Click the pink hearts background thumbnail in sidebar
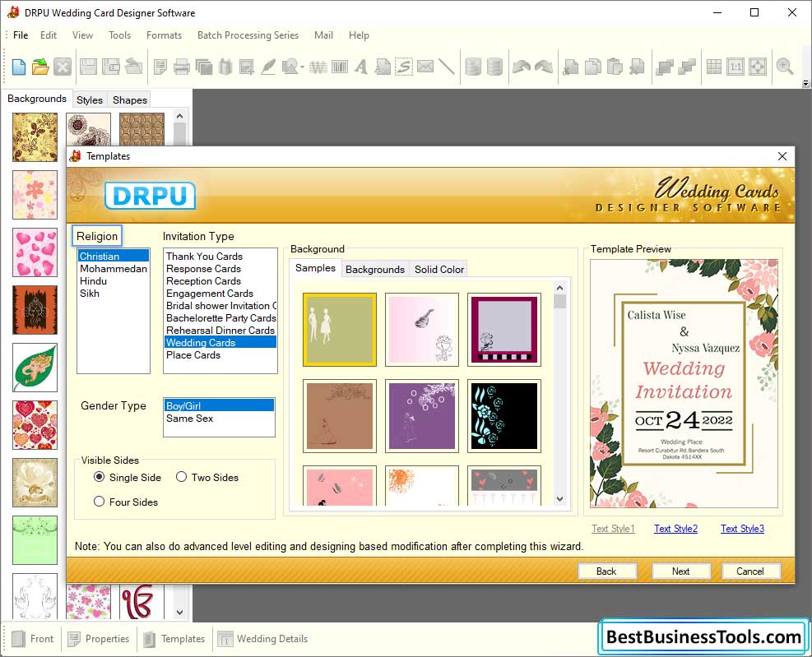 pos(35,252)
